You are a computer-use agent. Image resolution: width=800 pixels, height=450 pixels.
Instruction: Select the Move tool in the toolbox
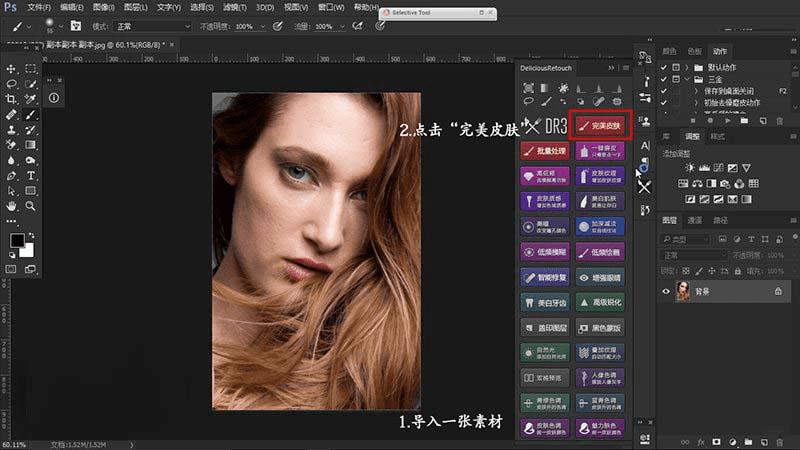pyautogui.click(x=11, y=69)
